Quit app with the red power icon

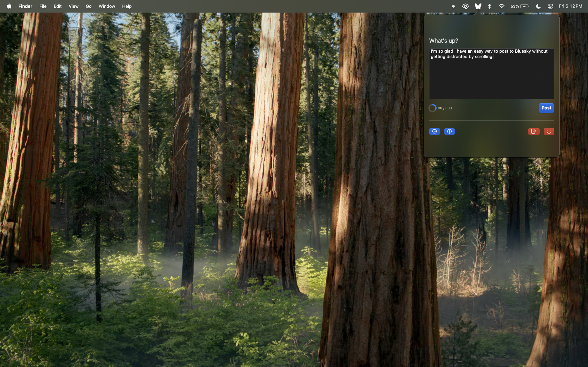pyautogui.click(x=549, y=131)
